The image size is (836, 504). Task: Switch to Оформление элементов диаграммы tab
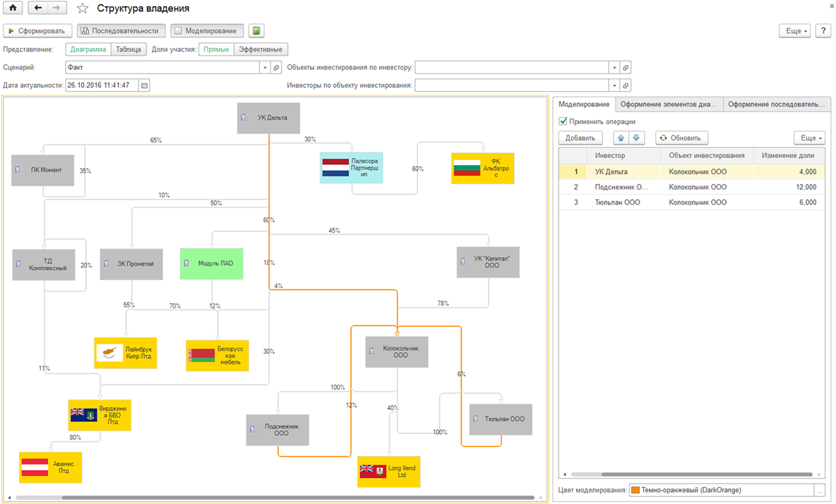[669, 104]
